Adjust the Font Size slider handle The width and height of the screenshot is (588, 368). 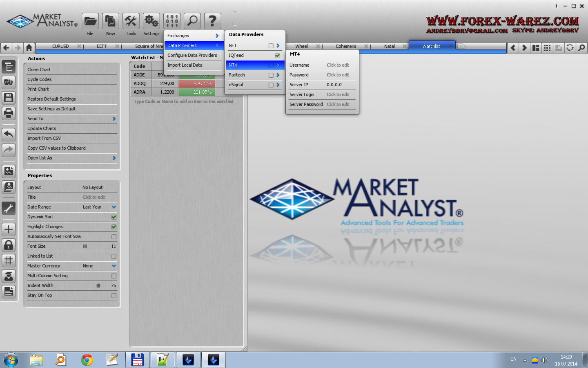point(85,247)
